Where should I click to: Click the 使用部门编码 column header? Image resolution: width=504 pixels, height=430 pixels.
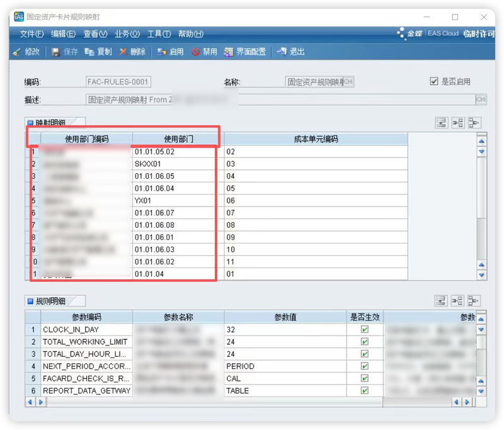point(86,139)
